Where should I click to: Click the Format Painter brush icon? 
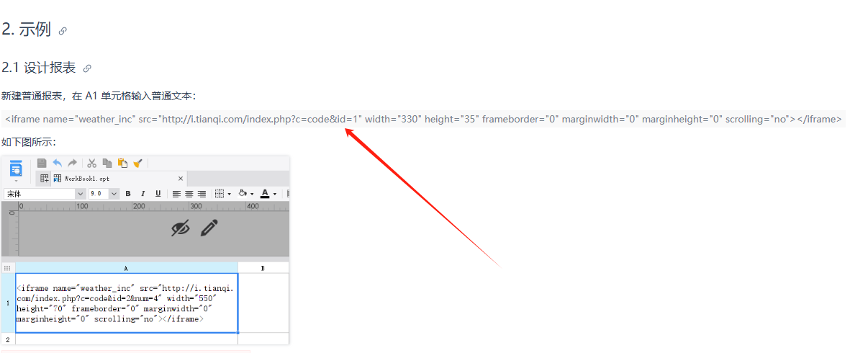[137, 164]
